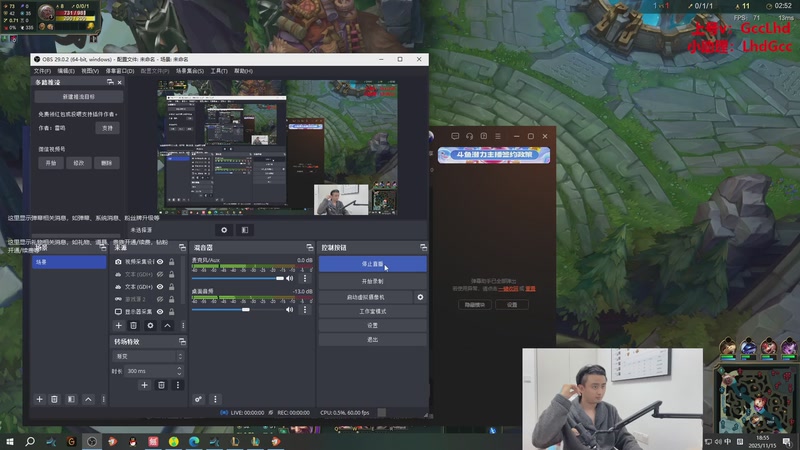Screen dimensions: 800x450
Task: Move the selected source up
Action: pos(167,326)
